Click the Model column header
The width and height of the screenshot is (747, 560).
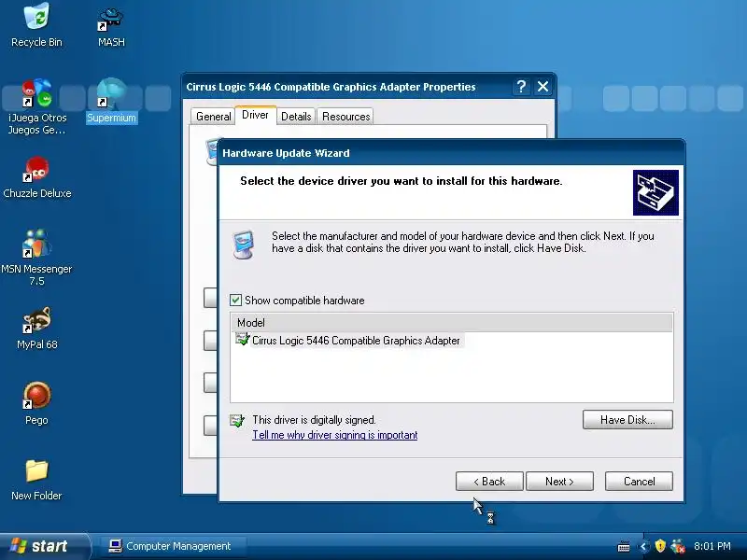point(451,322)
